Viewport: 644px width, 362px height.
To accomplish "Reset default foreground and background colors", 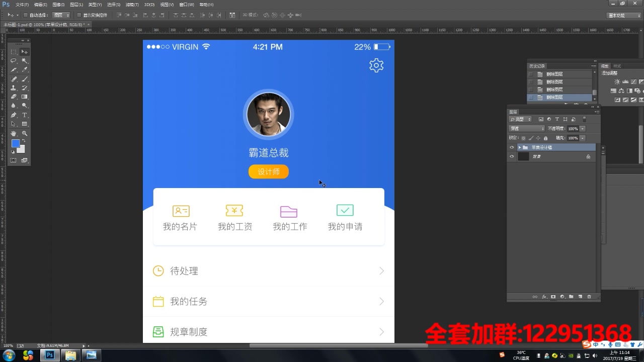I will tap(13, 152).
